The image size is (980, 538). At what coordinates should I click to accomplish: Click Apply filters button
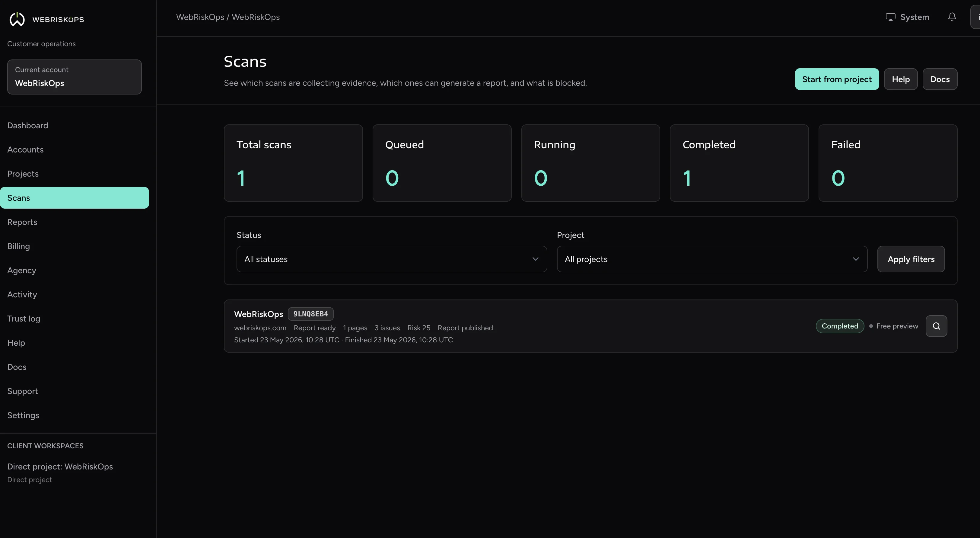click(x=911, y=259)
